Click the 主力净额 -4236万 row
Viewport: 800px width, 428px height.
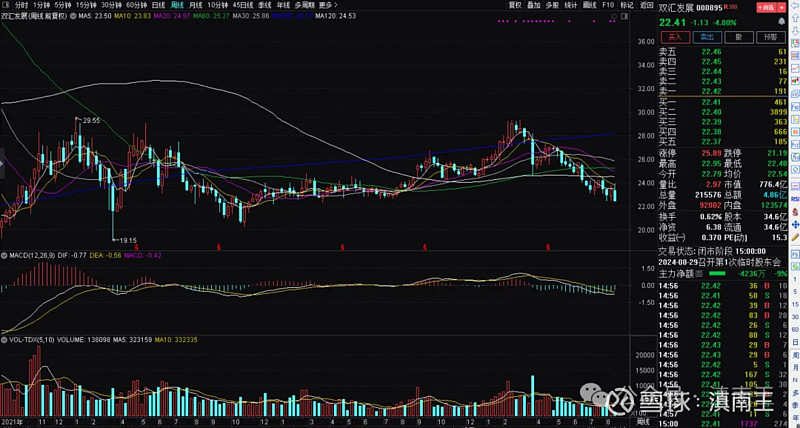coord(722,274)
